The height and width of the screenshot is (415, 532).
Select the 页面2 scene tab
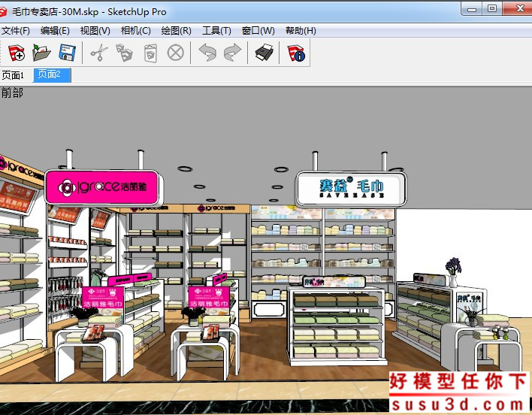pos(52,74)
